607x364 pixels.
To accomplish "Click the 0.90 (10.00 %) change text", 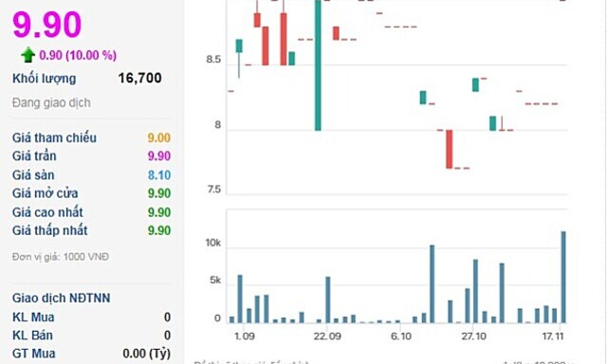I will point(78,55).
